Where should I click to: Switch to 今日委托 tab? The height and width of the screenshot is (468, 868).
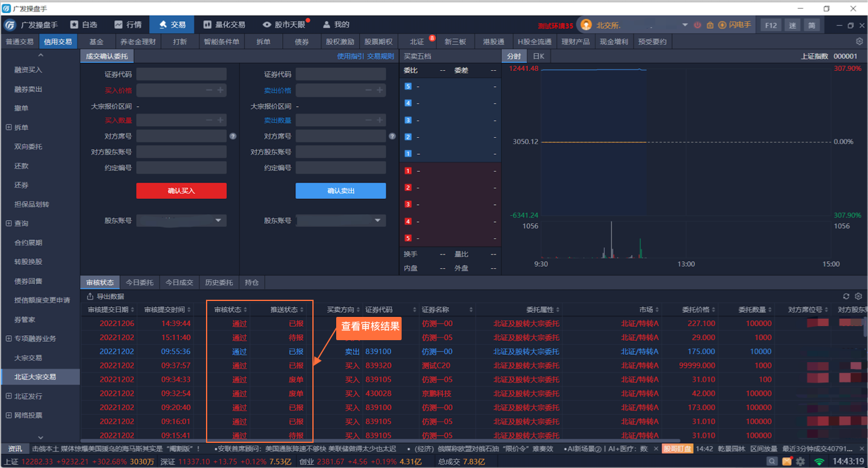point(139,283)
